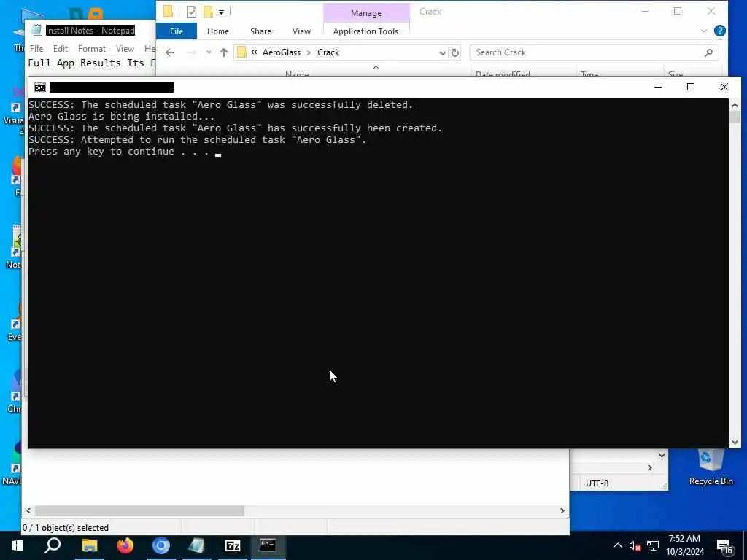This screenshot has width=747, height=560.
Task: Minimize the Command Prompt window
Action: click(x=658, y=87)
